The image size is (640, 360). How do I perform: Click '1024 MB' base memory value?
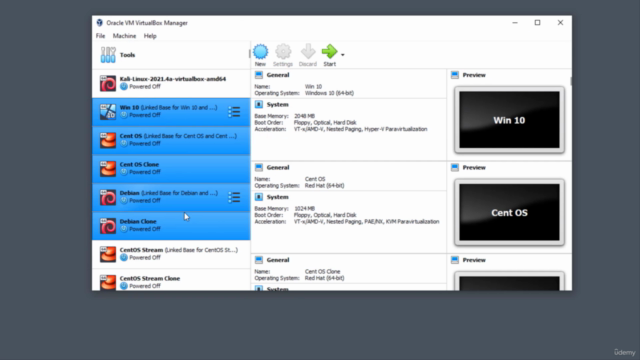[304, 209]
